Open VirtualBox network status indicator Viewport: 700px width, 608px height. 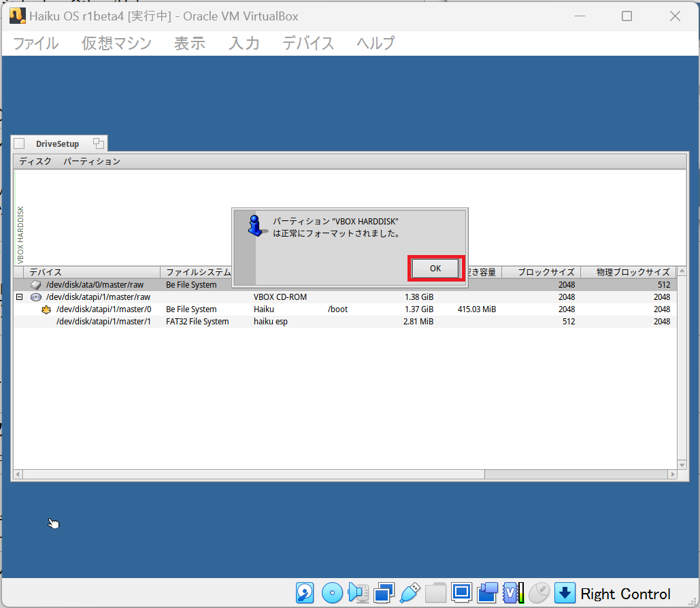(x=384, y=593)
